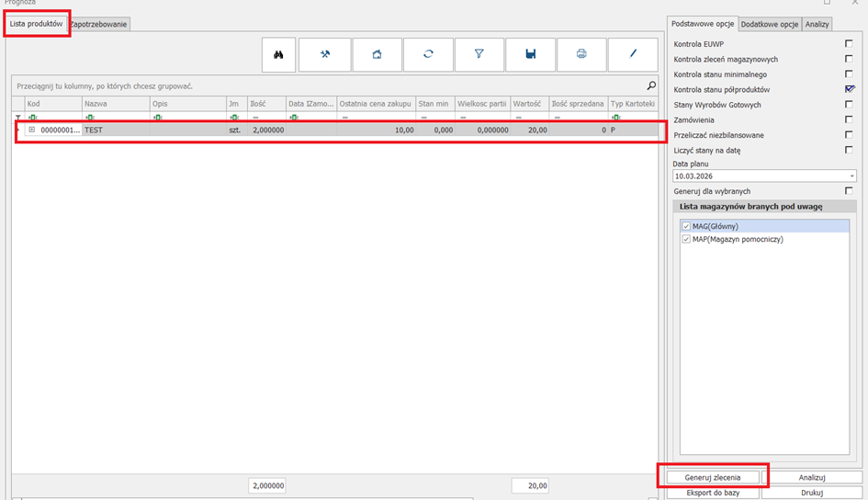Click the refresh arrows icon
Viewport: 868px width, 500px height.
point(428,54)
